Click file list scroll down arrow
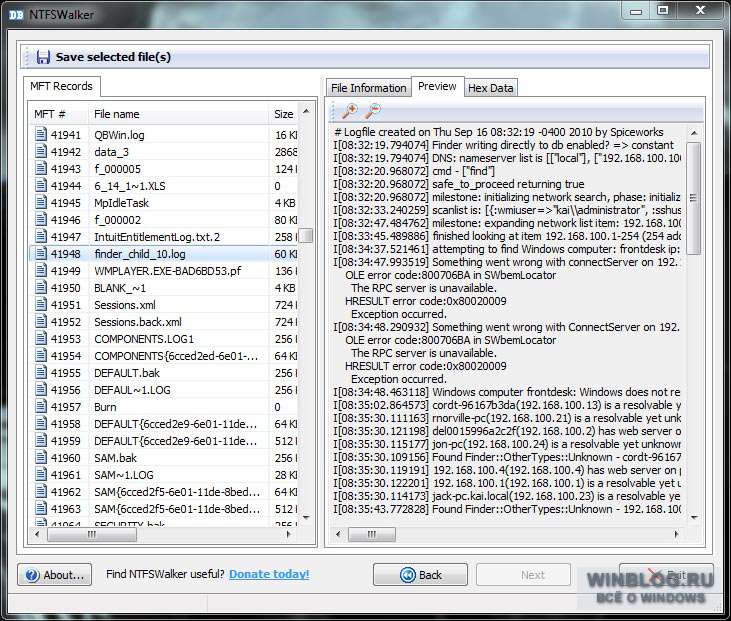 [x=306, y=518]
